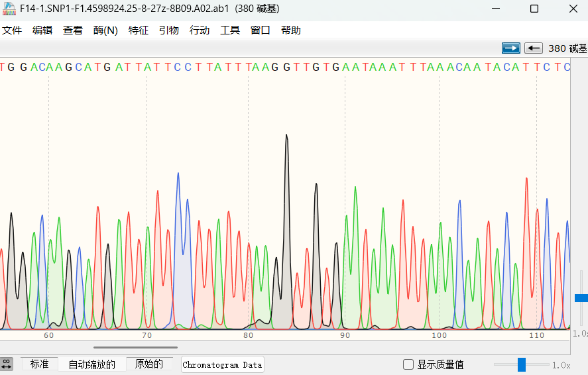Click the horizontal zoom slider handle
The image size is (588, 375).
[522, 364]
